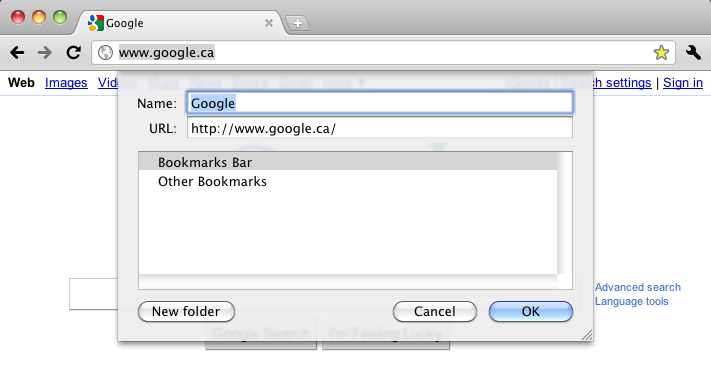Click the Sign in link
Image resolution: width=711 pixels, height=390 pixels.
point(683,83)
